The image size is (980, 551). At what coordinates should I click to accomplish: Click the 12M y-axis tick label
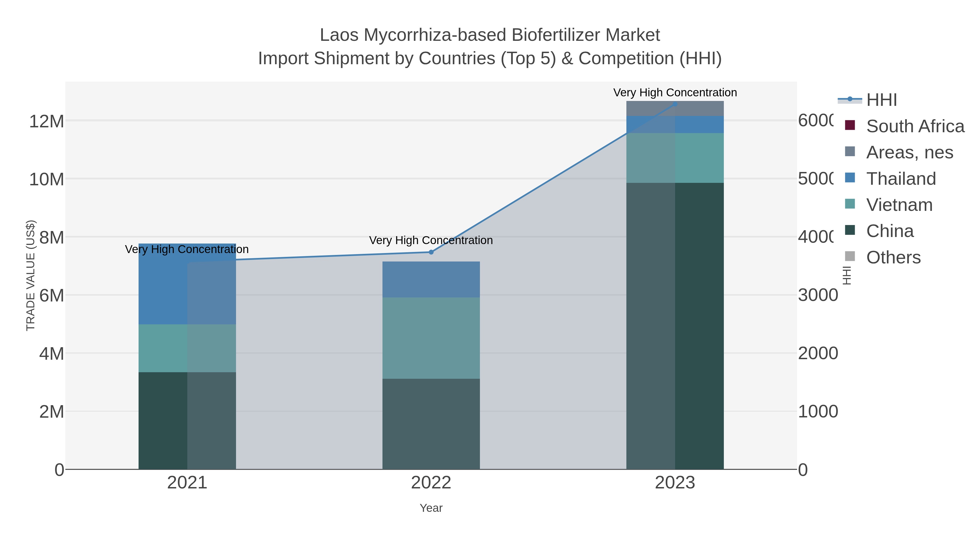coord(46,122)
